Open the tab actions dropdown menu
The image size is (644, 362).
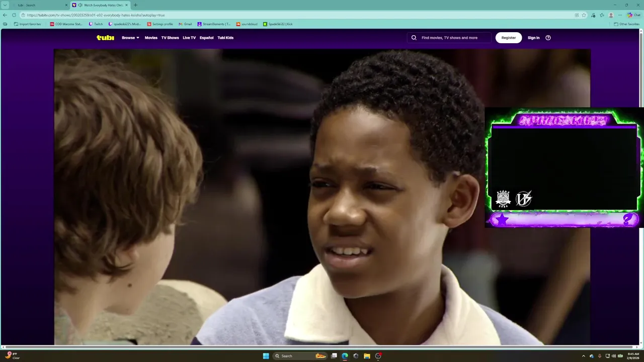[5, 5]
